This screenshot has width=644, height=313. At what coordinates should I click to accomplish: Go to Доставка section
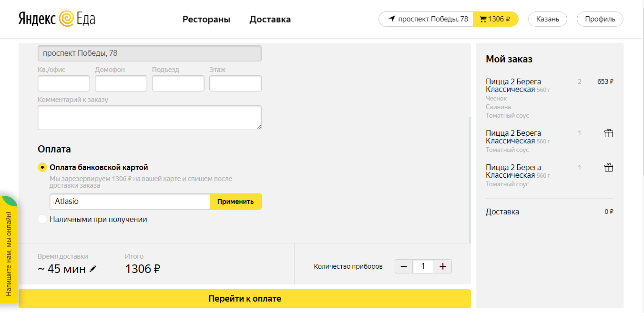coord(270,20)
